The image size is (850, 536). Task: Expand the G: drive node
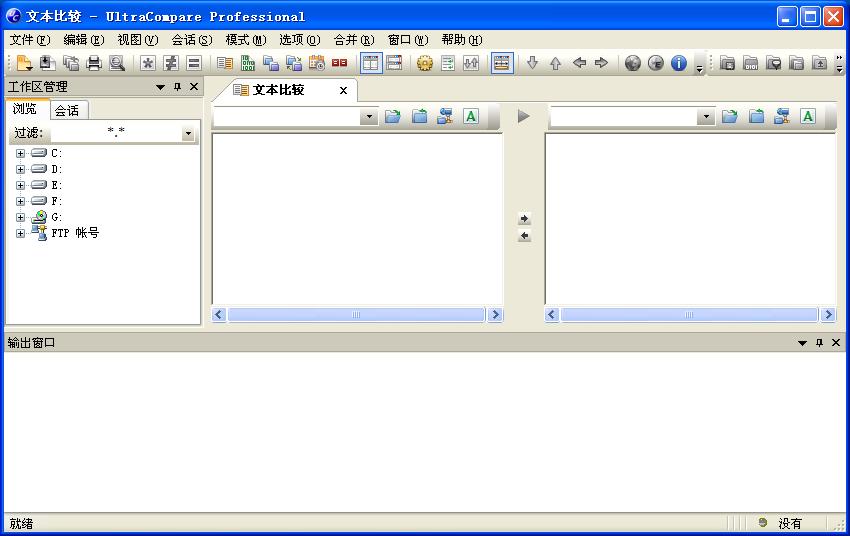(x=21, y=217)
